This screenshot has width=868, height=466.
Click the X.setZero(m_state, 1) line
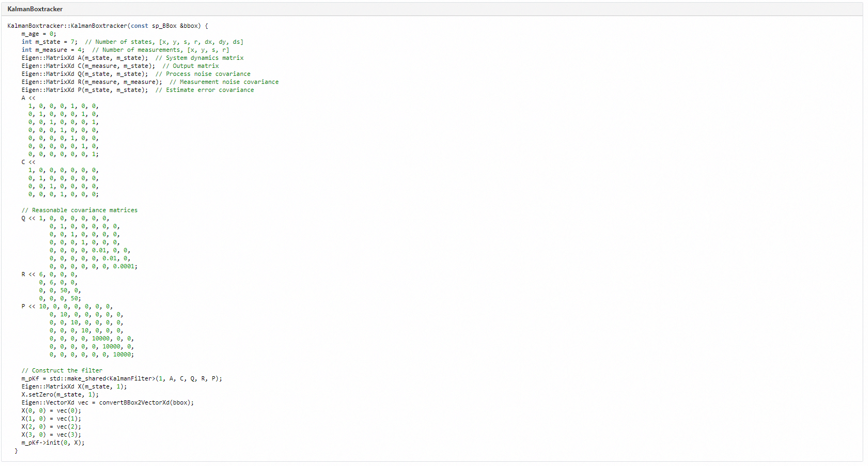(x=60, y=394)
